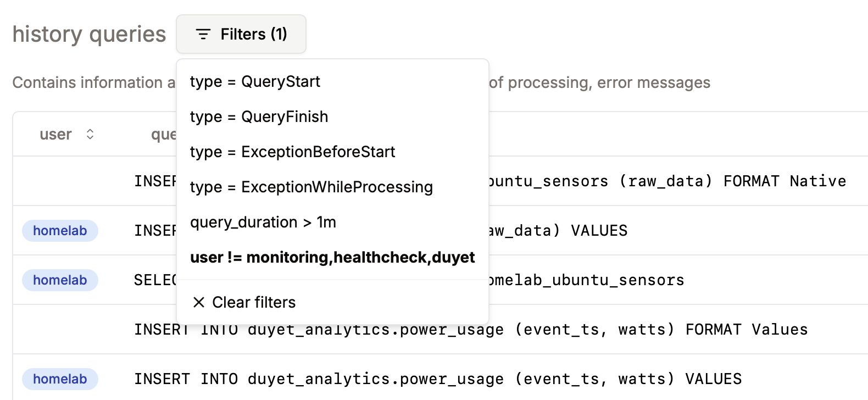Image resolution: width=868 pixels, height=400 pixels.
Task: Click the power_usage VALUES insert query
Action: 438,379
